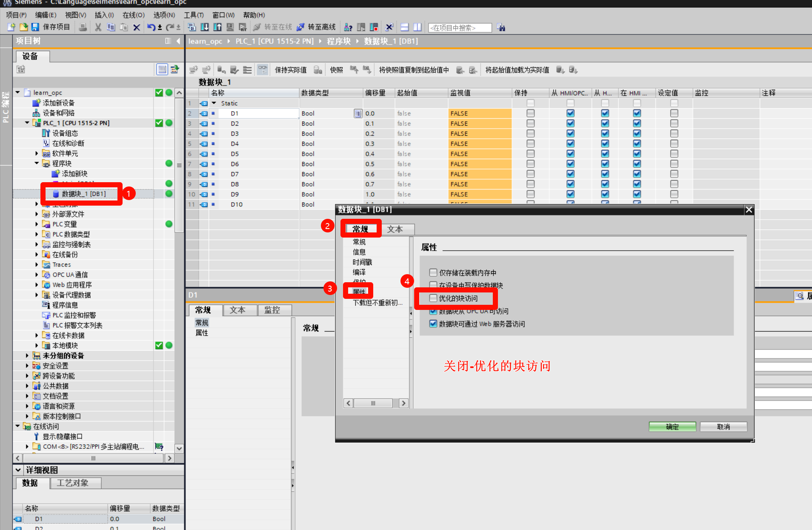
Task: Click the expand all rows icon in DB toolbar
Action: click(247, 70)
